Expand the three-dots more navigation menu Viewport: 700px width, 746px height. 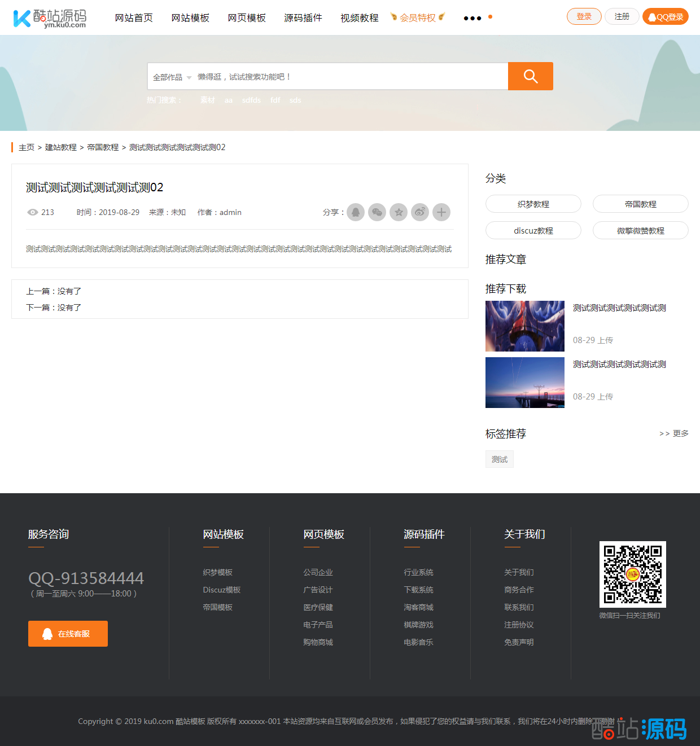coord(473,18)
